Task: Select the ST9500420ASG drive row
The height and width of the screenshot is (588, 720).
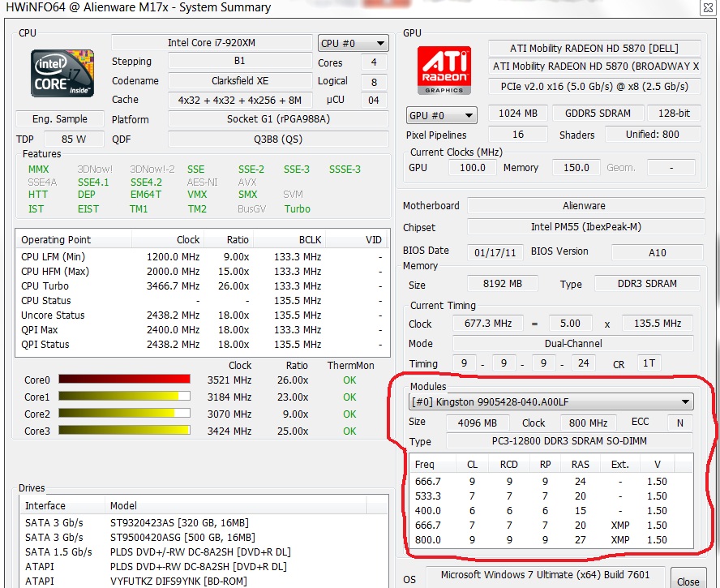Action: pyautogui.click(x=204, y=537)
